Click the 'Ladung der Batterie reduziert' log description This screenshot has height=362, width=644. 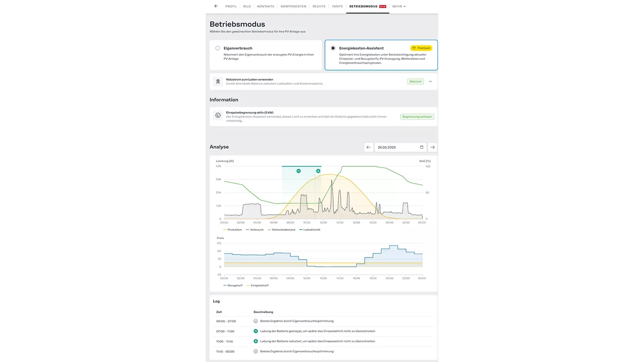click(317, 341)
